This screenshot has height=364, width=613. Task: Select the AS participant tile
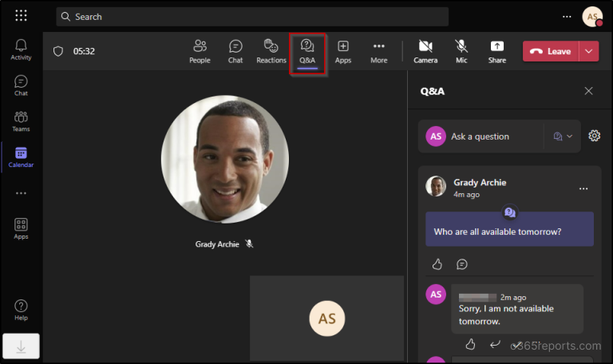click(x=326, y=318)
